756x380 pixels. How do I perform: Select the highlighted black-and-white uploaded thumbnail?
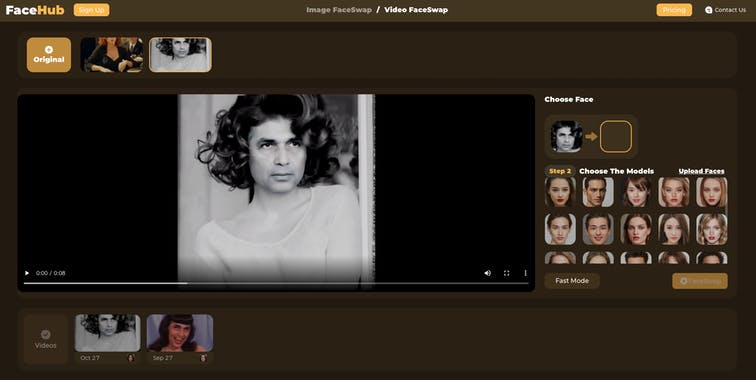click(x=180, y=55)
